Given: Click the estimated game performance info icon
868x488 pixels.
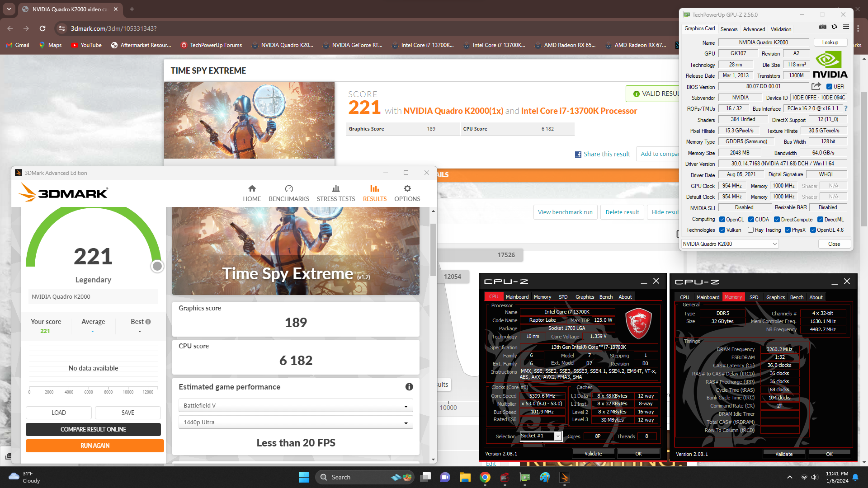Looking at the screenshot, I should pos(409,387).
